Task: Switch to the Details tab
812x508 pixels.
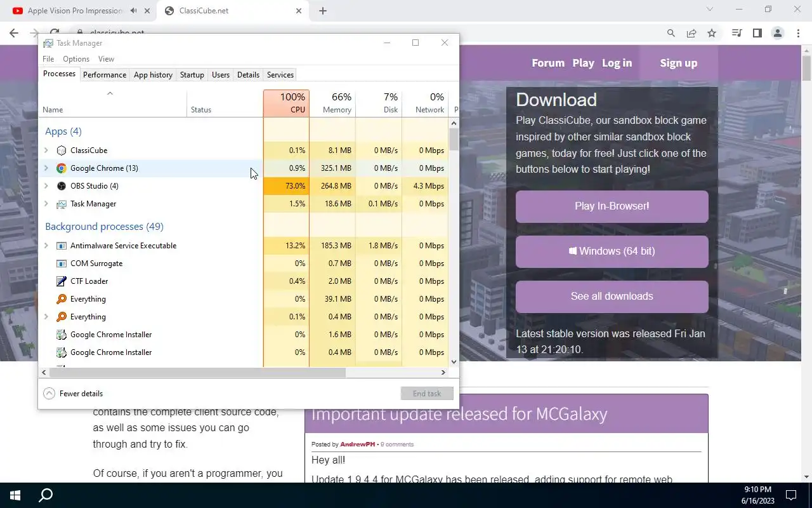Action: click(x=248, y=75)
